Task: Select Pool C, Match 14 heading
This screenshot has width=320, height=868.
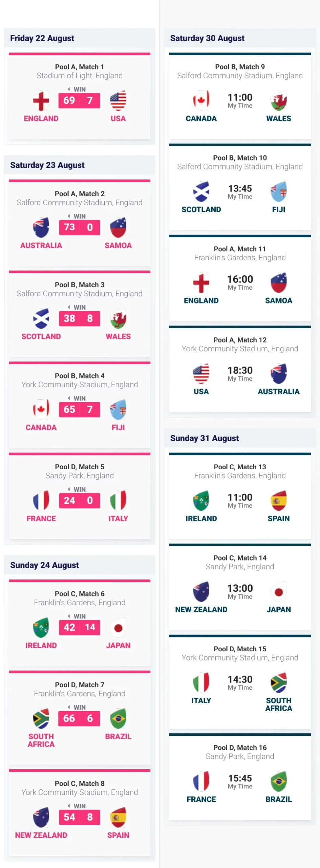Action: 240,558
